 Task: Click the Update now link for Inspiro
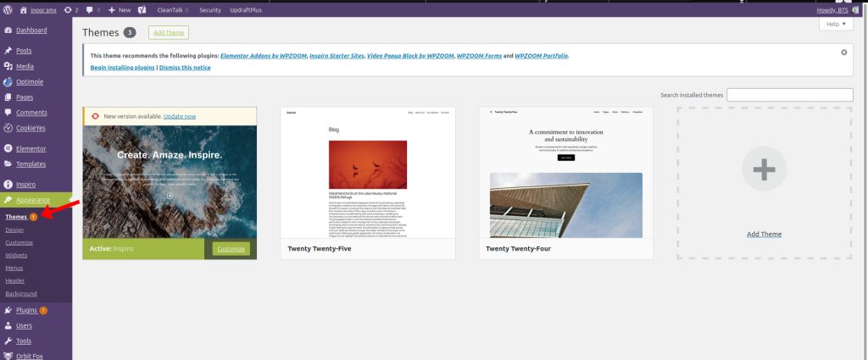tap(179, 116)
